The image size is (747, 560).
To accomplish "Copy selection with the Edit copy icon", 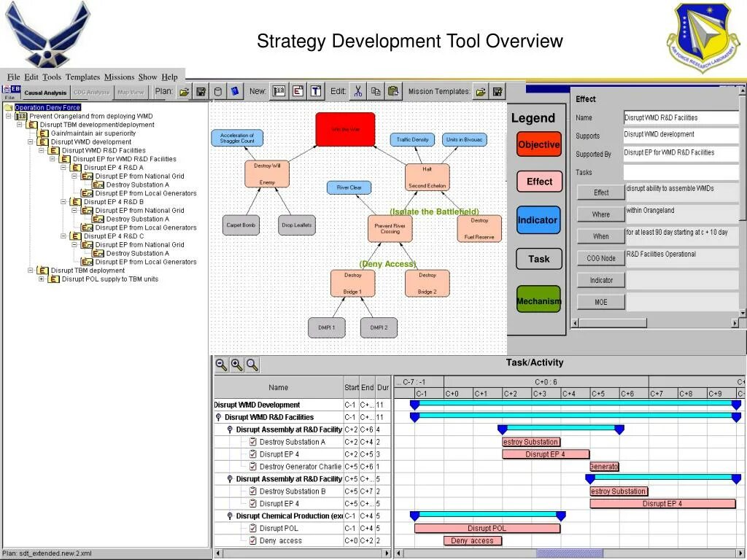I will coord(376,91).
